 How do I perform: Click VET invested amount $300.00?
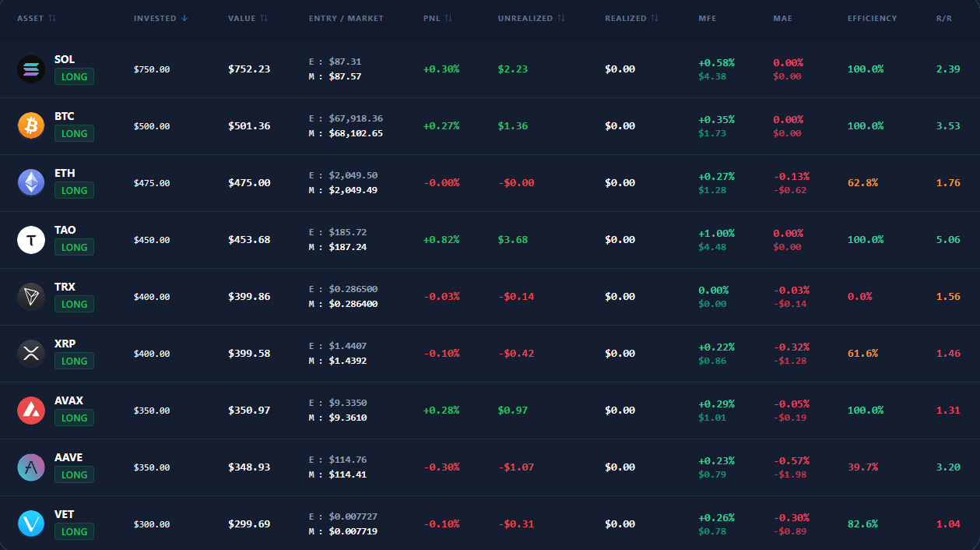[152, 524]
